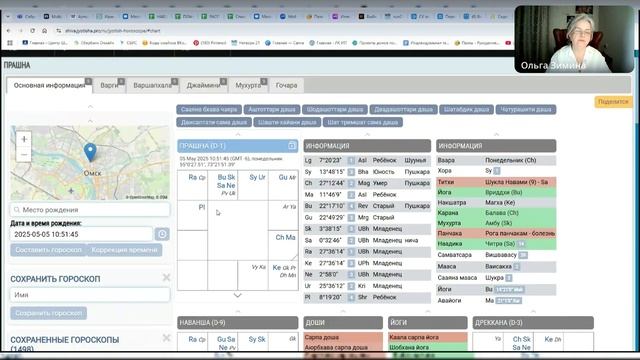Click the badge on the Варги tab

point(121,81)
